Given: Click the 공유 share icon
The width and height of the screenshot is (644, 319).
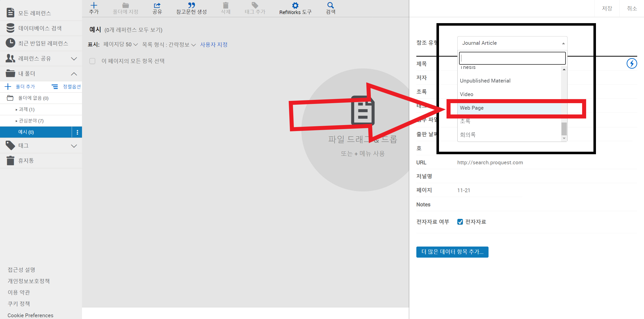Looking at the screenshot, I should coord(157,6).
